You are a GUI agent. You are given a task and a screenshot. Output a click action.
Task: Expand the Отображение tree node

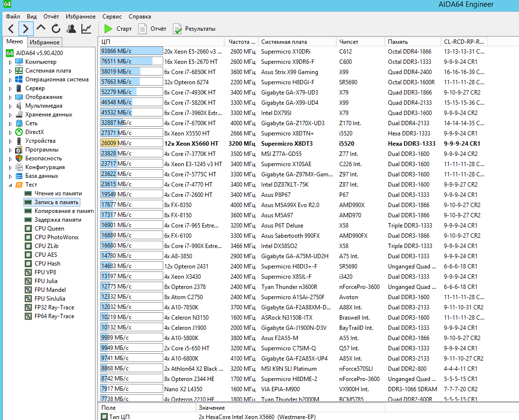[10, 97]
